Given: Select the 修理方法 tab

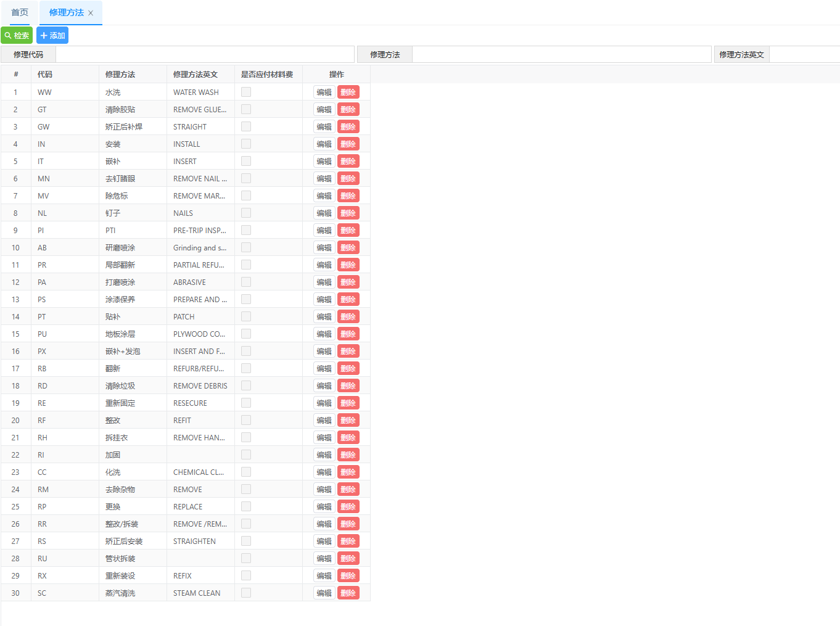Looking at the screenshot, I should click(66, 12).
